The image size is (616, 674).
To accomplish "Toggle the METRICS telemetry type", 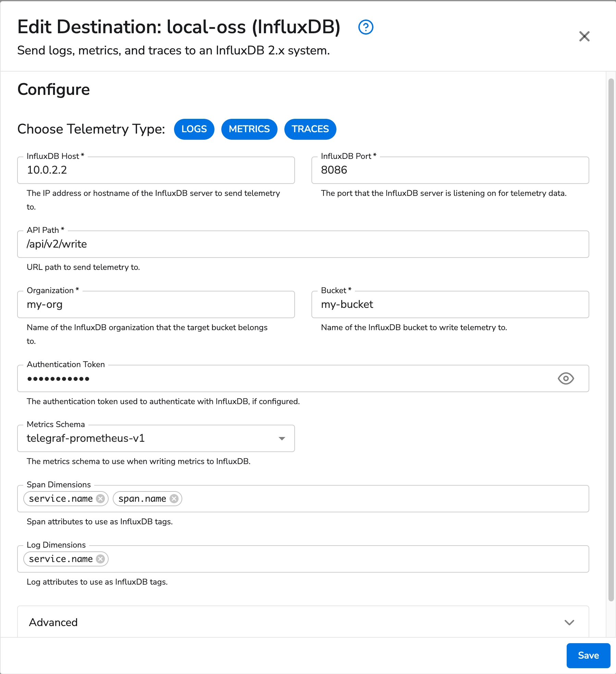I will [249, 129].
